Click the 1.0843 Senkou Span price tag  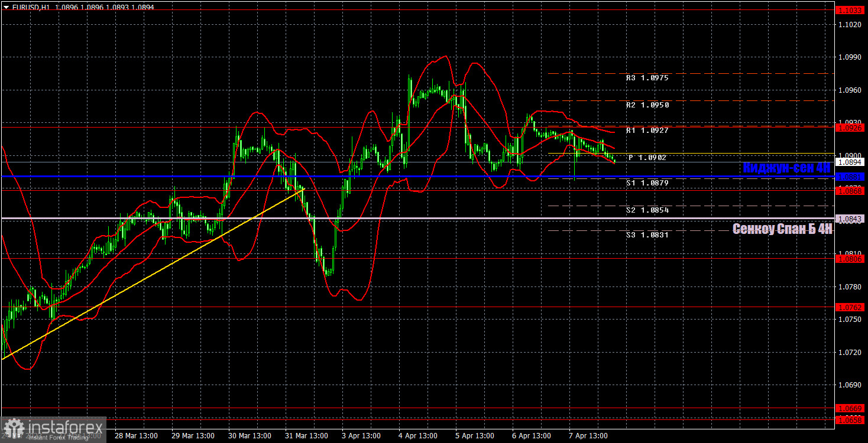pos(850,219)
